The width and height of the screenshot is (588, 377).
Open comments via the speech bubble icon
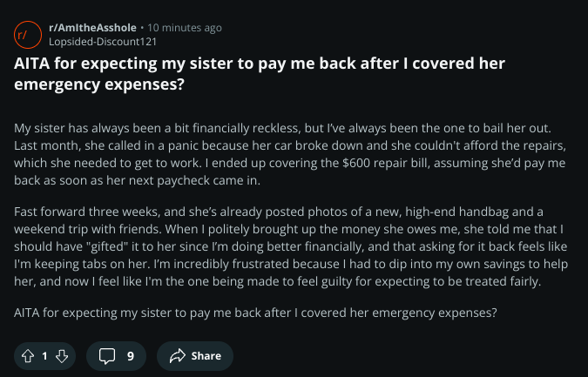tap(107, 355)
